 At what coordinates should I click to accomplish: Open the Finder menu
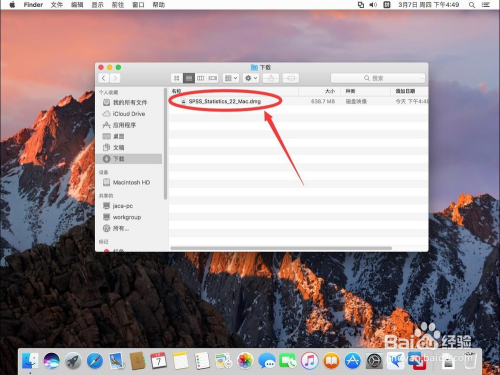pos(33,5)
